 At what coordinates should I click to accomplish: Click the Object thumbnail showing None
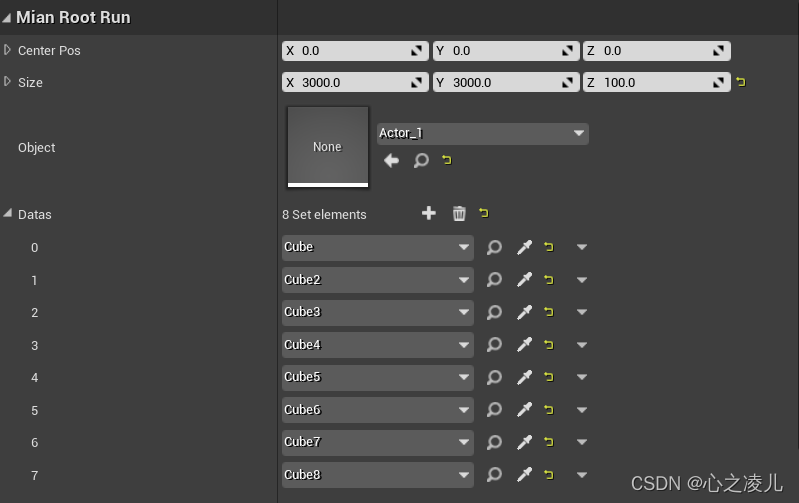tap(328, 147)
